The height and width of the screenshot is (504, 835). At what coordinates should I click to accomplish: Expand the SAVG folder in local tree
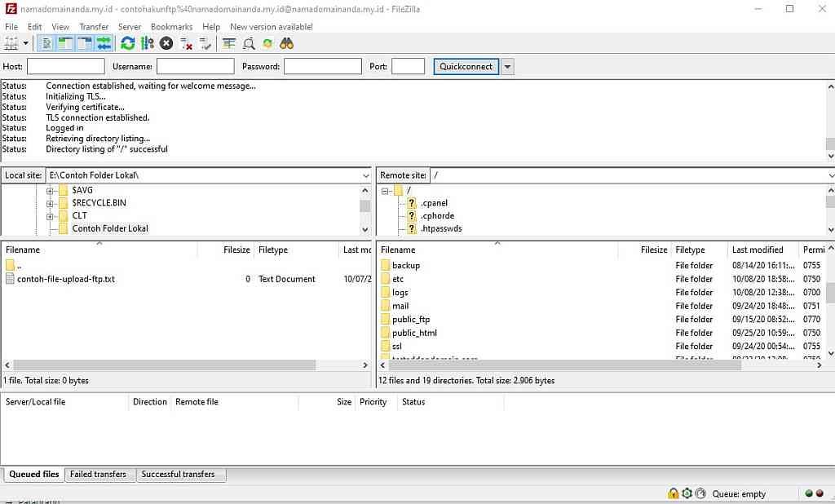[x=50, y=191]
